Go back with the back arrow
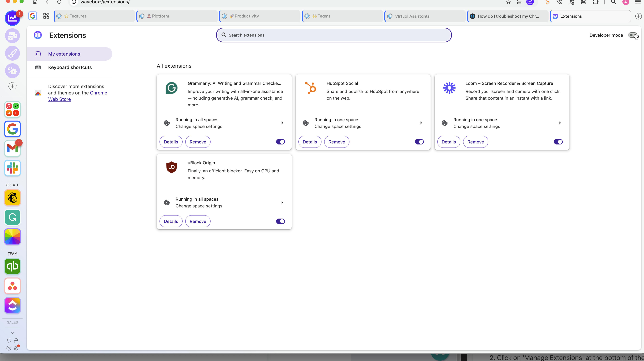The width and height of the screenshot is (644, 361). point(47,2)
